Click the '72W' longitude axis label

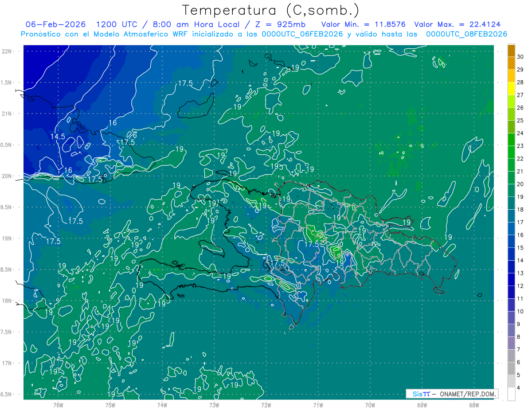[266, 405]
